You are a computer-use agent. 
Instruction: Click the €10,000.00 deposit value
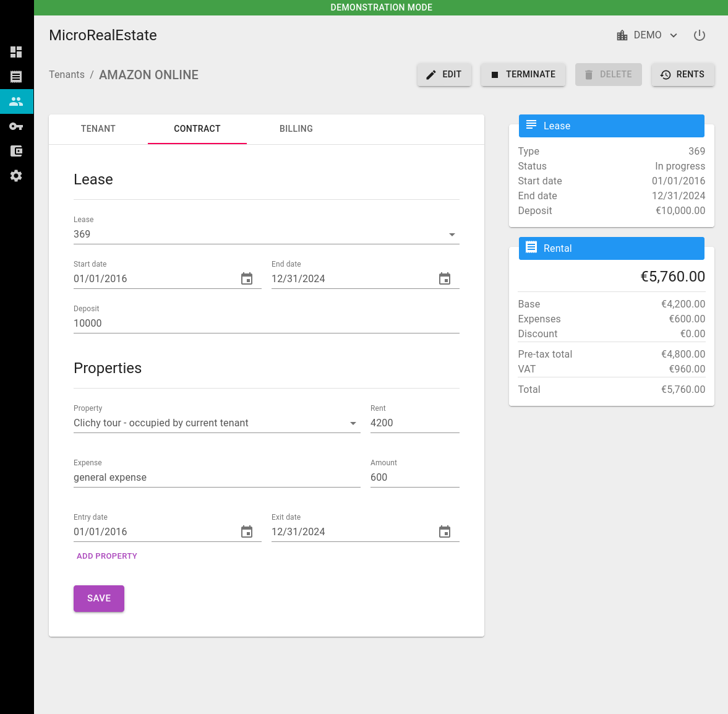[x=680, y=211]
